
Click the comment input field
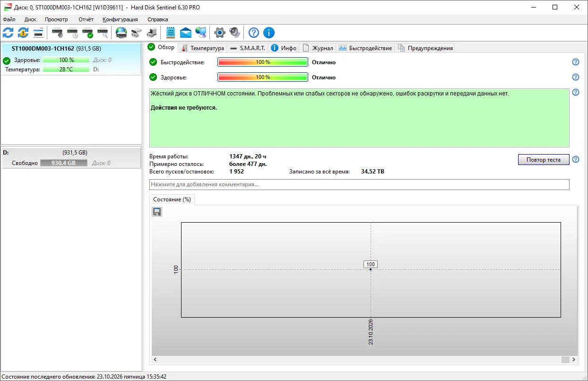point(359,184)
